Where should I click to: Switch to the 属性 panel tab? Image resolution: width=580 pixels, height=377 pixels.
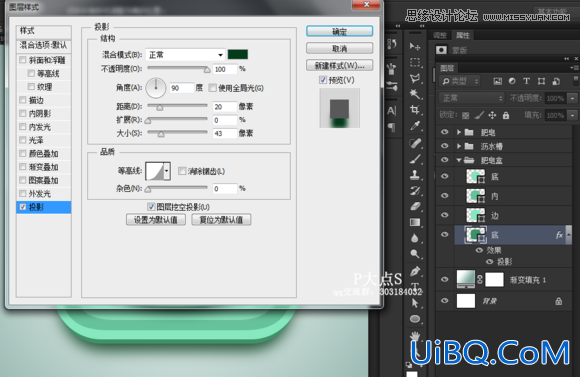[x=462, y=35]
